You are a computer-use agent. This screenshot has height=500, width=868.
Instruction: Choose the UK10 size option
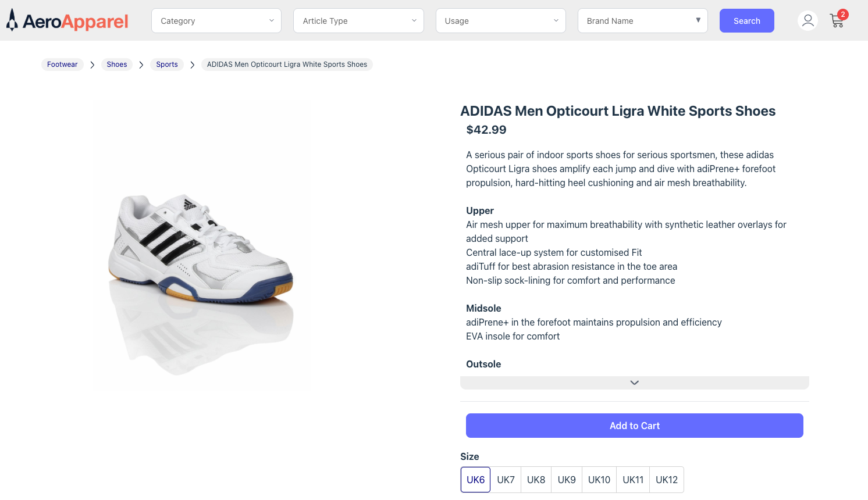click(599, 479)
